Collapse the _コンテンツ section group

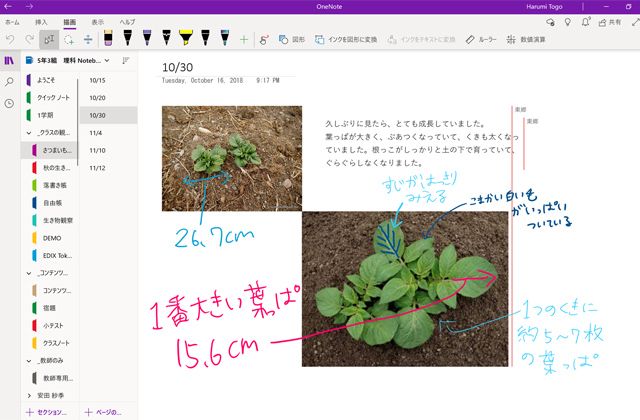[29, 273]
